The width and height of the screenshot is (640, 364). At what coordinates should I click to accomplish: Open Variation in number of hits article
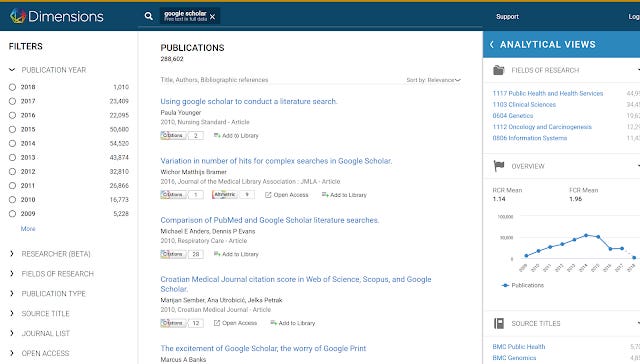coord(276,161)
